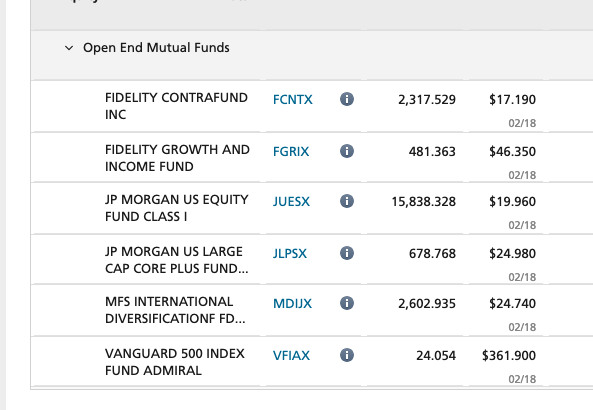Click the Open End Mutual Funds heading
593x410 pixels.
point(156,48)
